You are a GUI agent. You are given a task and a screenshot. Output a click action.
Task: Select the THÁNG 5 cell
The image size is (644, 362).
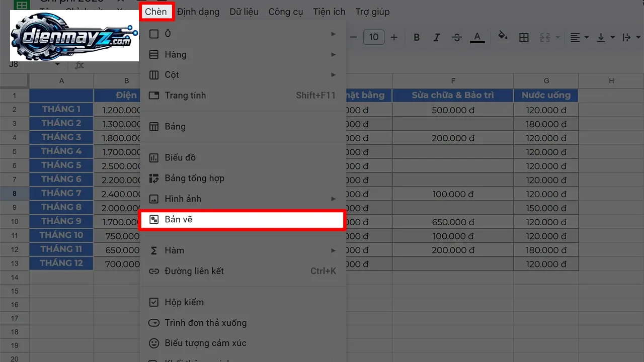coord(61,165)
